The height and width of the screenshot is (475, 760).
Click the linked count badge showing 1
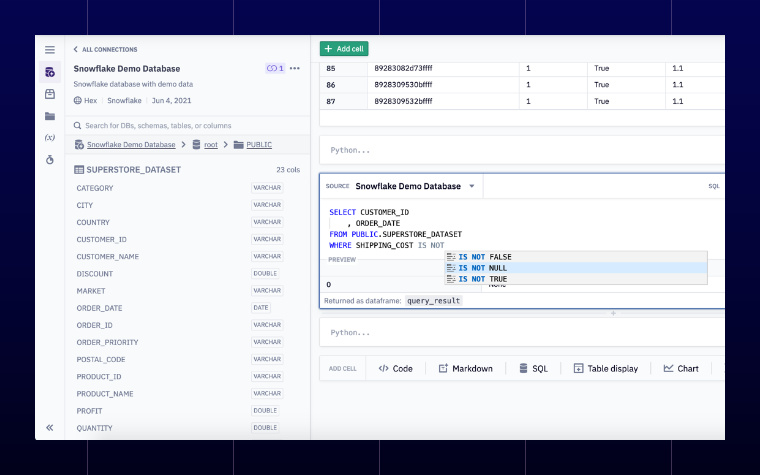tap(275, 68)
